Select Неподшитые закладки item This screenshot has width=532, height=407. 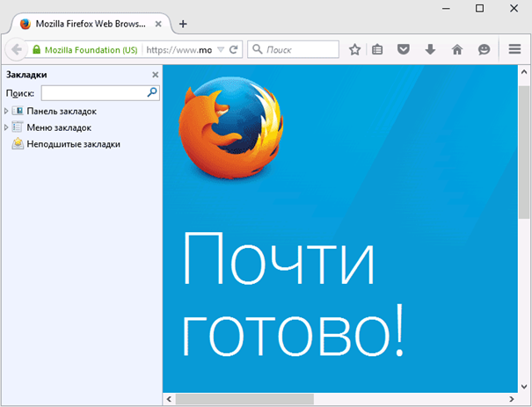(x=73, y=144)
